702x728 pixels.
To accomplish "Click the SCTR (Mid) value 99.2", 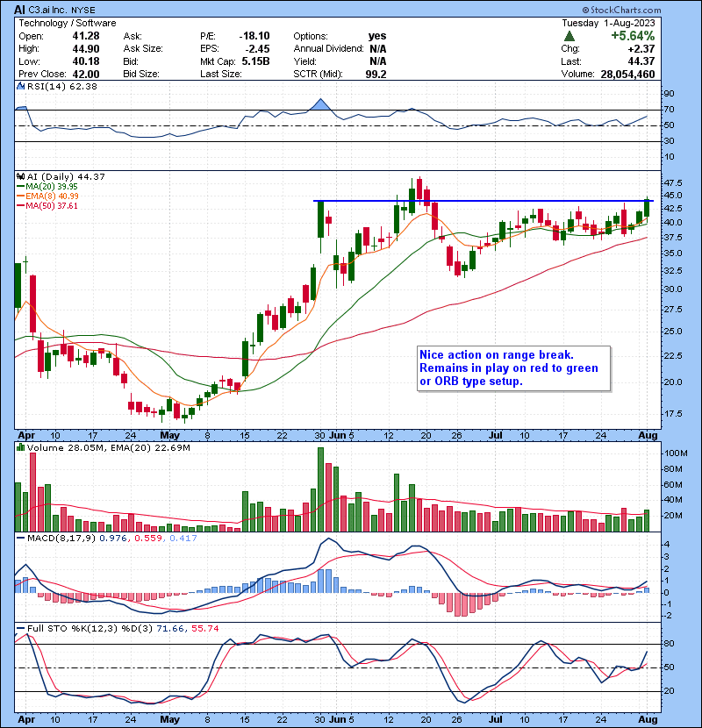I will click(376, 74).
